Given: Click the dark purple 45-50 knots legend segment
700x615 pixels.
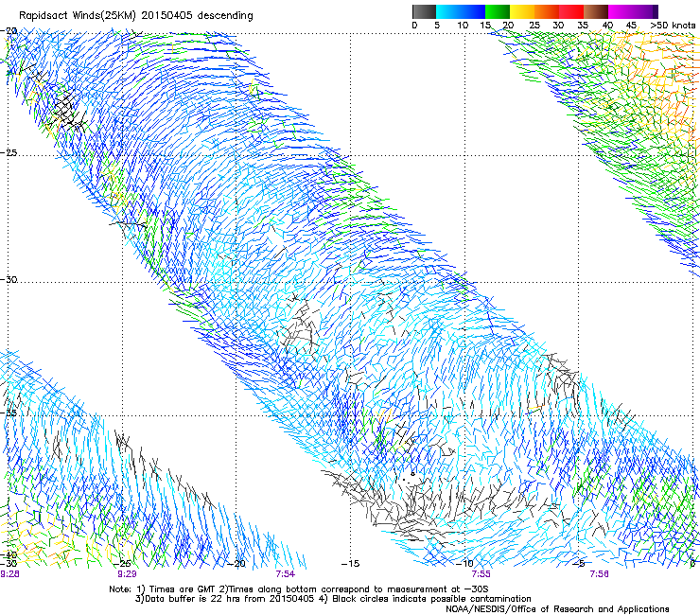Looking at the screenshot, I should pos(645,11).
